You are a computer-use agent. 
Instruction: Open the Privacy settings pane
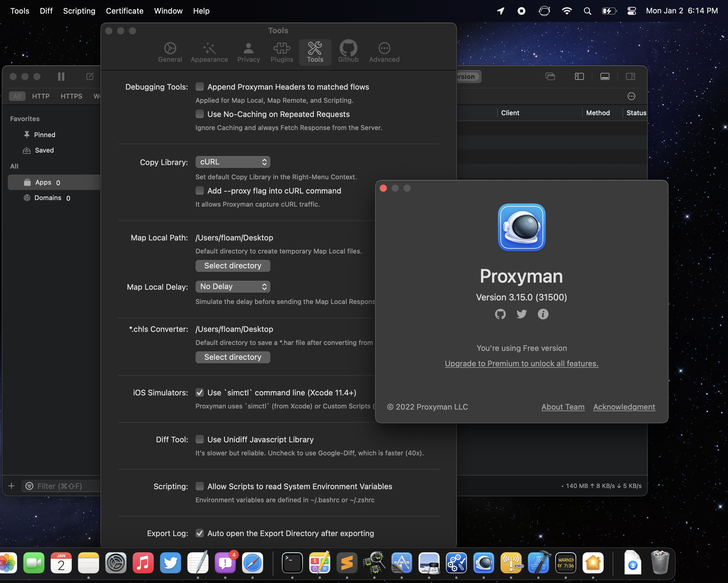point(248,52)
